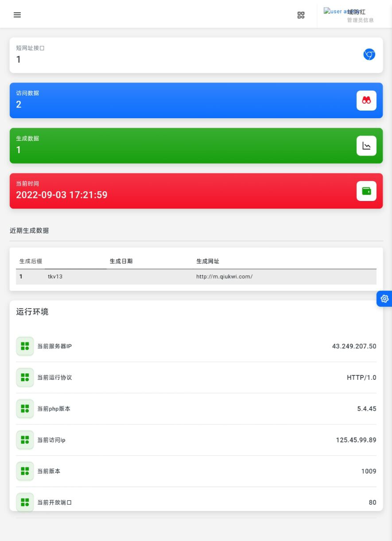
Task: Open the hamburger navigation menu
Action: (x=17, y=15)
